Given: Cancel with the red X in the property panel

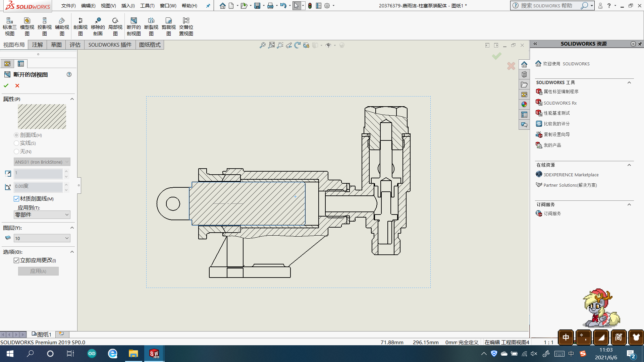Looking at the screenshot, I should (17, 86).
